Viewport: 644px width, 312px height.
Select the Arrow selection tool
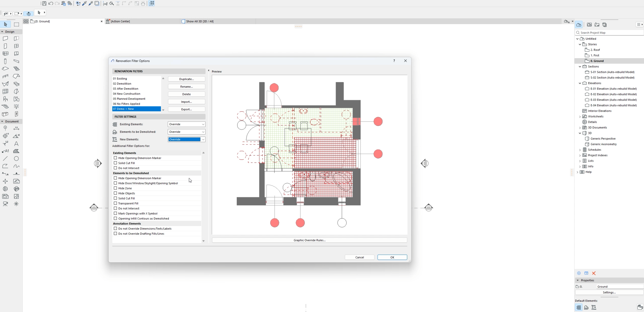point(5,24)
